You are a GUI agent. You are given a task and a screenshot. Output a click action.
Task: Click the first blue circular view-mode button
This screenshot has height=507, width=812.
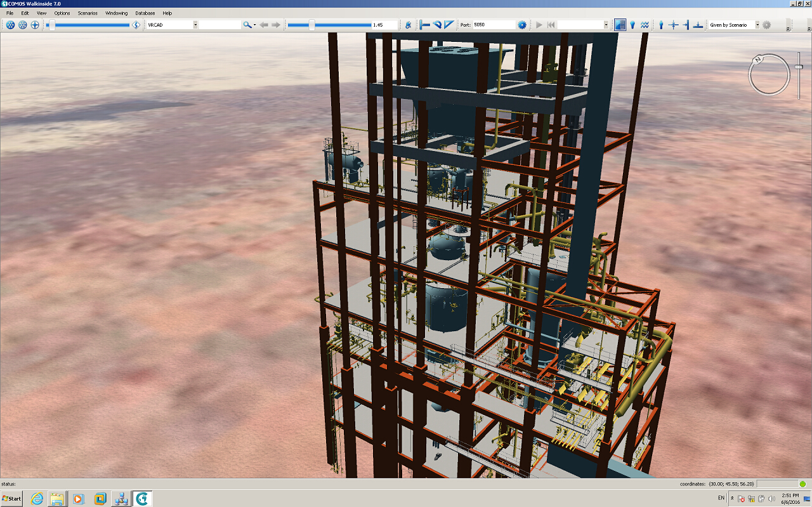pyautogui.click(x=11, y=25)
